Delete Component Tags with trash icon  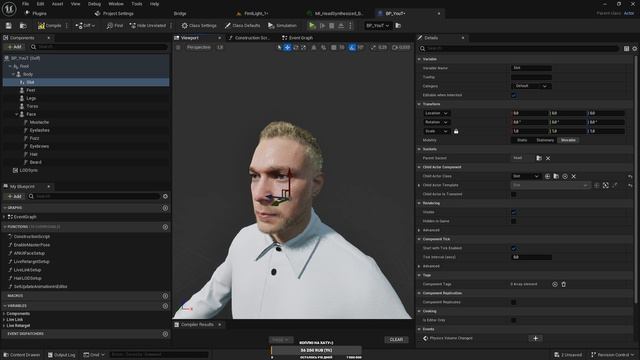(x=564, y=284)
